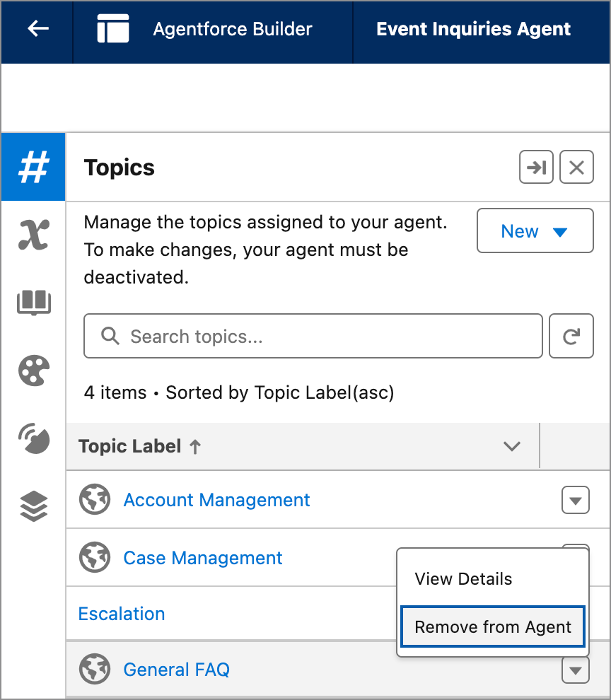The image size is (611, 700).
Task: Open the New topic dropdown
Action: point(535,231)
